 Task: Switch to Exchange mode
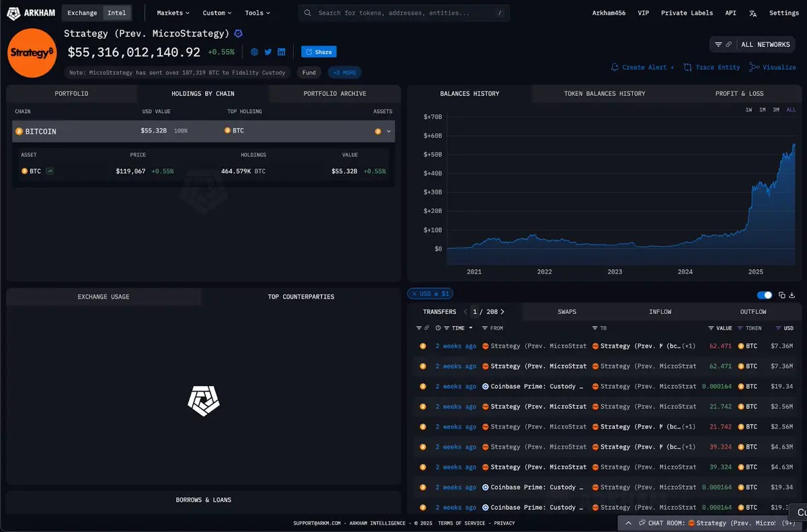[x=82, y=13]
